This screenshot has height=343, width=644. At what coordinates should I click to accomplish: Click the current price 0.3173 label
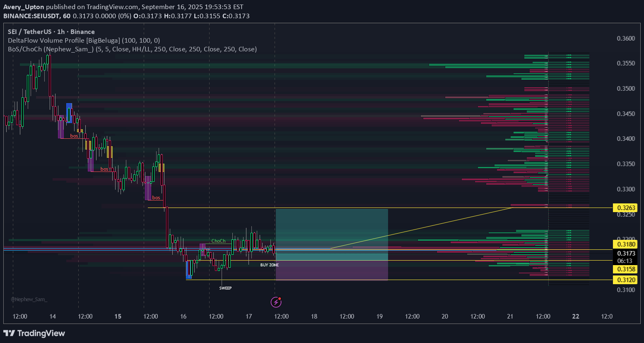coord(626,254)
